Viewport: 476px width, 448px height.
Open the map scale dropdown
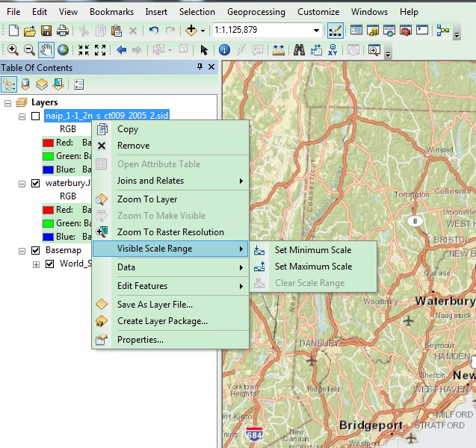coord(316,31)
